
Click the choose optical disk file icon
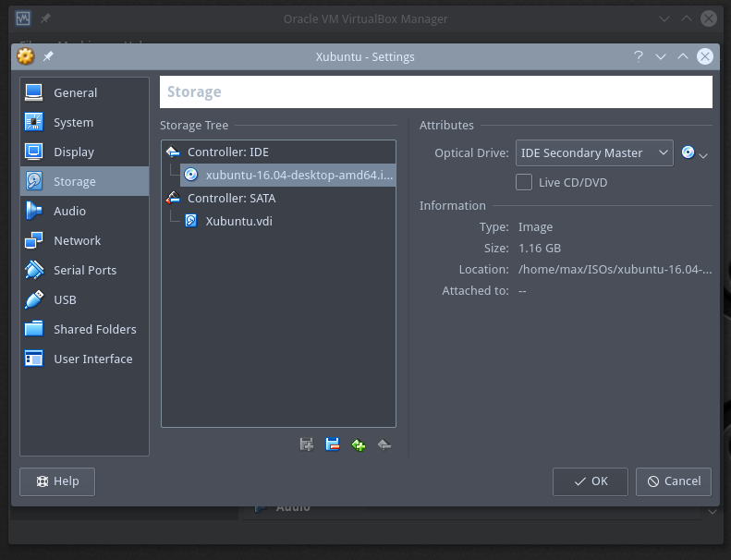694,153
